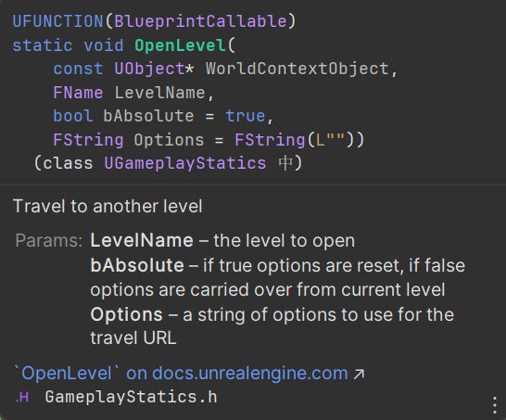This screenshot has width=506, height=420.
Task: Click the first FString type keyword
Action: [x=88, y=140]
